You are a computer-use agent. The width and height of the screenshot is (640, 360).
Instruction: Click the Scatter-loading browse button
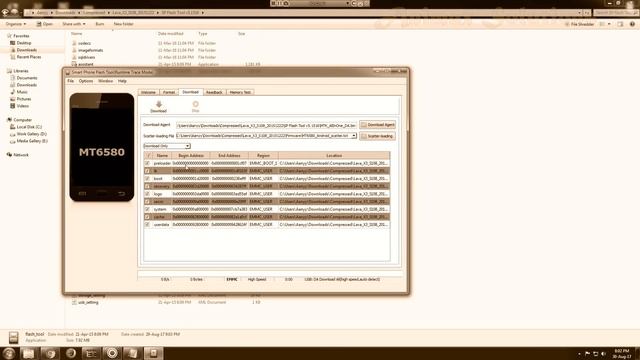pyautogui.click(x=378, y=136)
